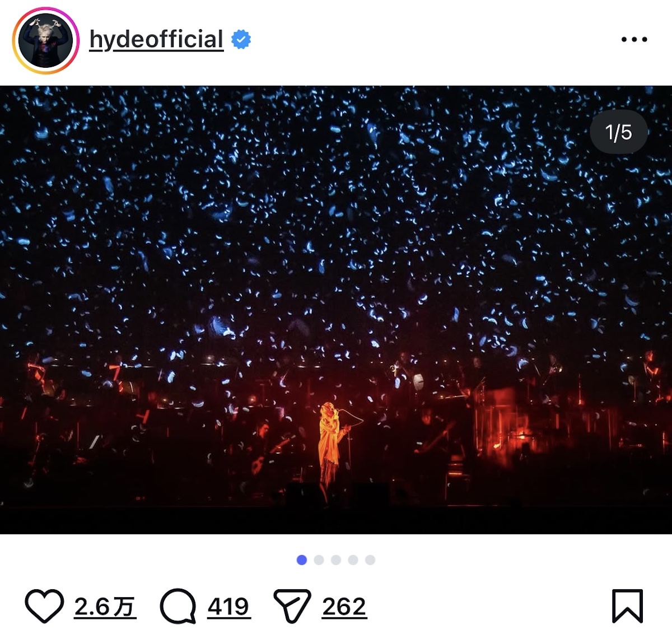672x629 pixels.
Task: Select the fourth carousel dot
Action: [352, 559]
